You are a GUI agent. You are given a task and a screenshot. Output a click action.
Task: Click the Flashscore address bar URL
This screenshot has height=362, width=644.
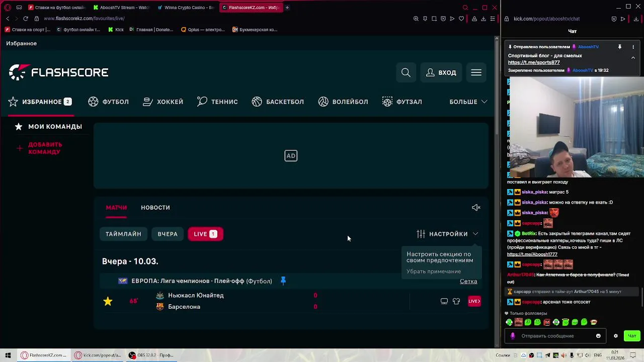tap(84, 19)
